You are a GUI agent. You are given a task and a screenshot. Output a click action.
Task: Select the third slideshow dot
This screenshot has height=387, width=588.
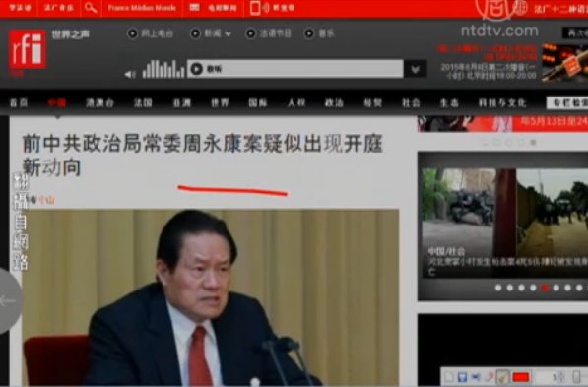[x=522, y=288]
